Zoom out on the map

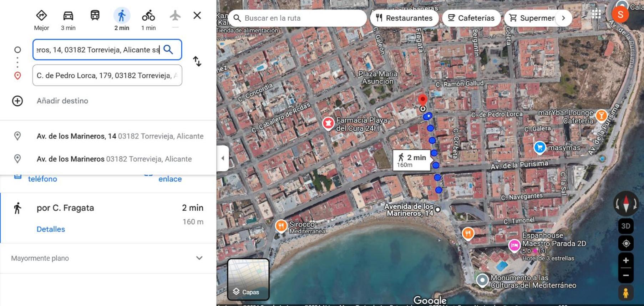pos(626,275)
